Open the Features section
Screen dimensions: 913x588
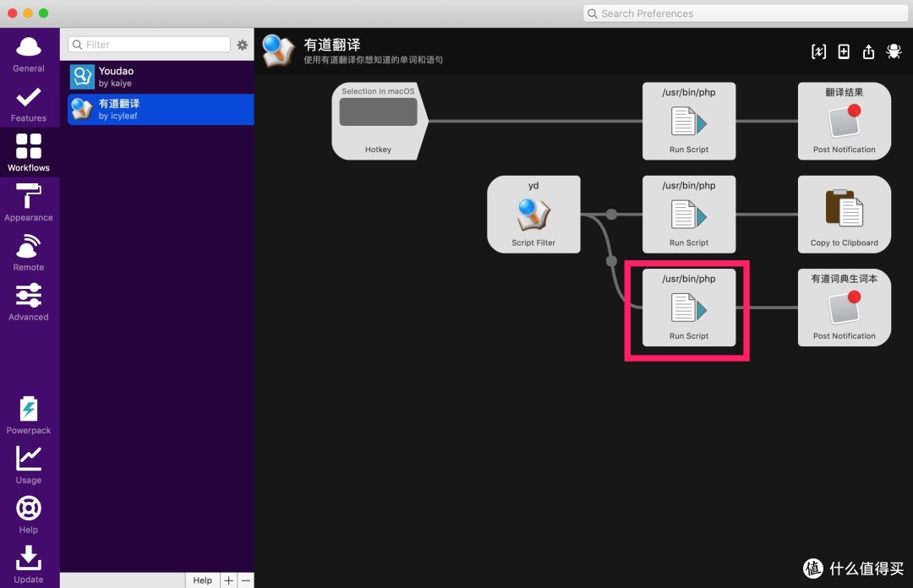tap(29, 104)
